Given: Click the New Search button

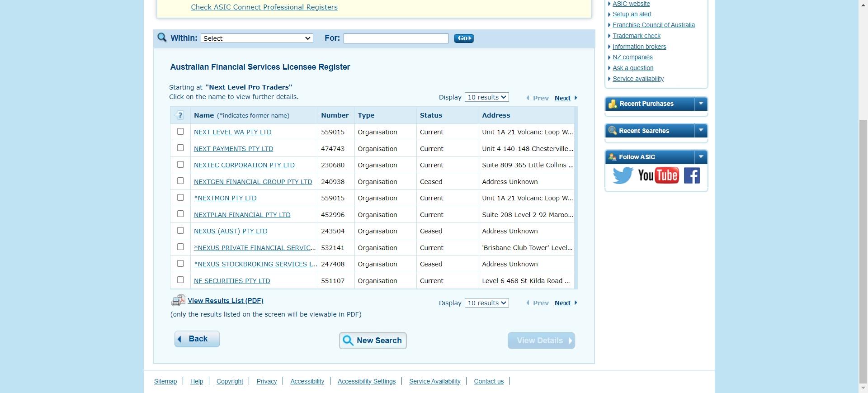Looking at the screenshot, I should click(373, 341).
